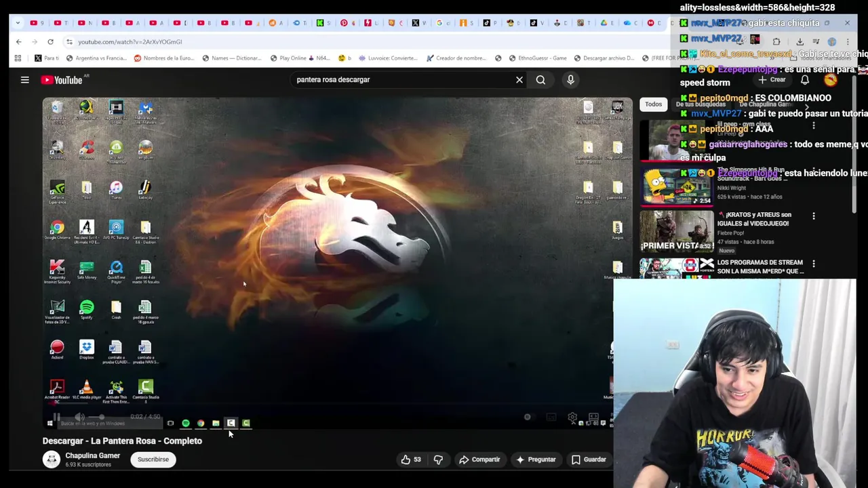Select the Todos filter chip
868x488 pixels.
653,104
